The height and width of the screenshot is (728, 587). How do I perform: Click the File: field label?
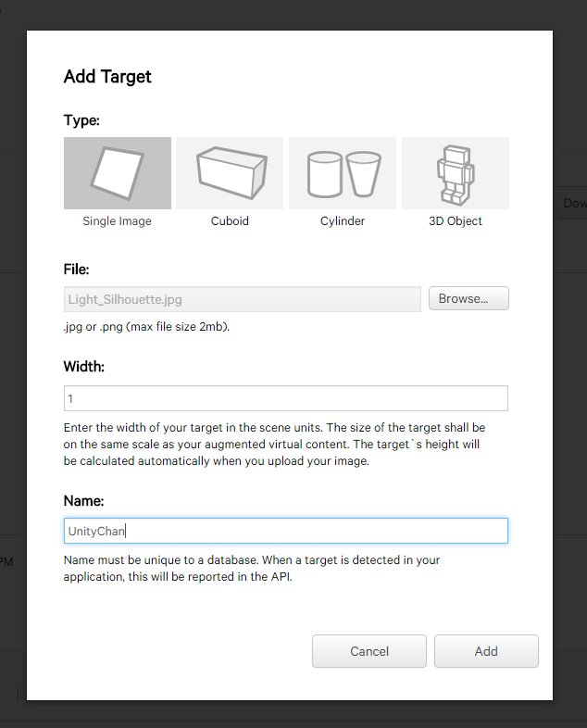coord(77,270)
